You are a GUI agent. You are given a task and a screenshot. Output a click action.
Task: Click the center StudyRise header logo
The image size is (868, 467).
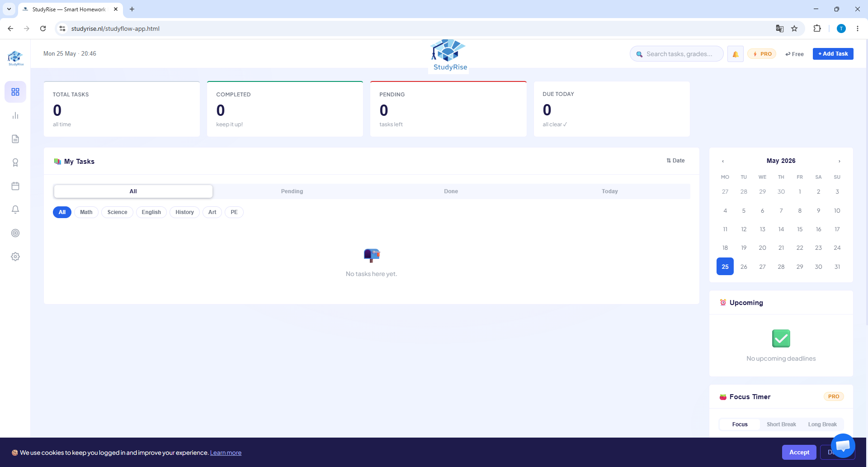coord(449,55)
